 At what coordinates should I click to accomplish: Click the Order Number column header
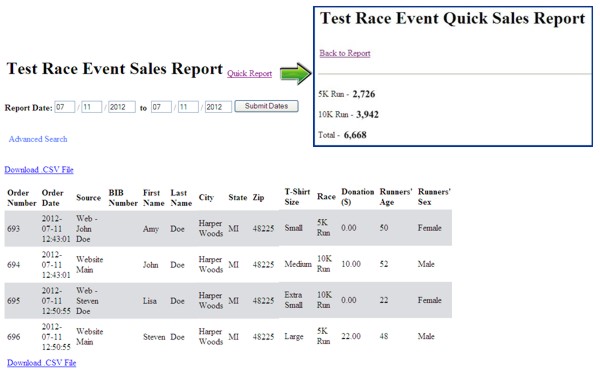(x=22, y=198)
